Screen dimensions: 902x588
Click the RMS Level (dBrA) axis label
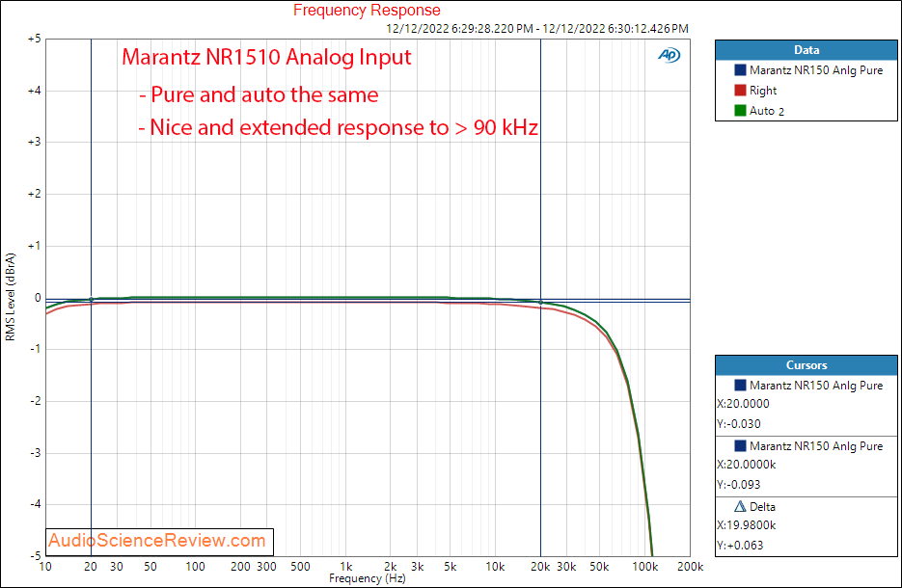[x=10, y=297]
